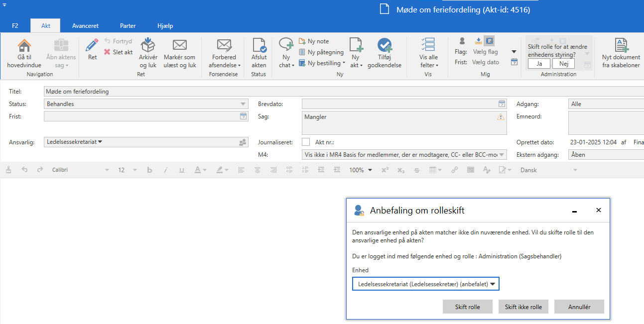
Task: Expand the Enhed dropdown in the dialog
Action: pyautogui.click(x=425, y=284)
